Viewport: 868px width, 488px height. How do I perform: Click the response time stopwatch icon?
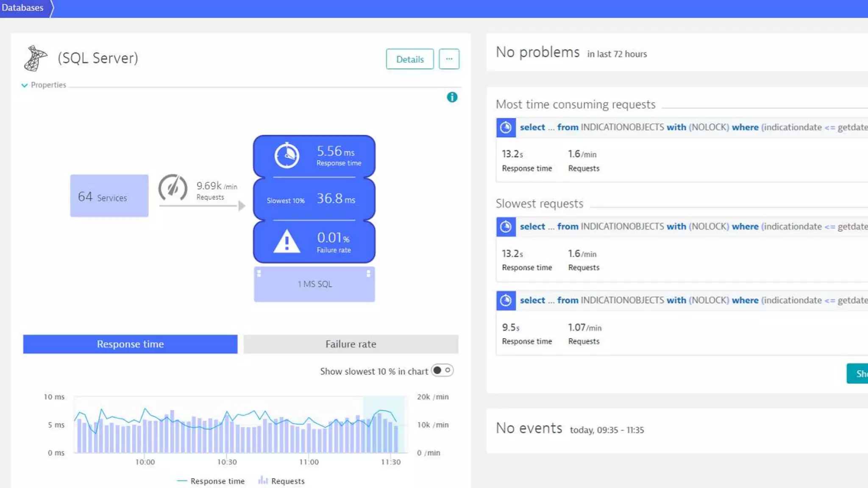tap(287, 155)
